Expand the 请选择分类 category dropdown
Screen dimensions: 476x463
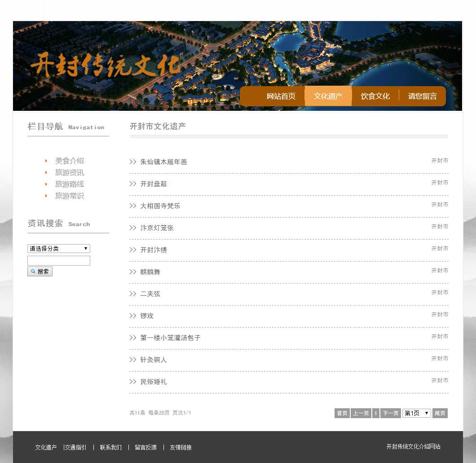point(59,249)
